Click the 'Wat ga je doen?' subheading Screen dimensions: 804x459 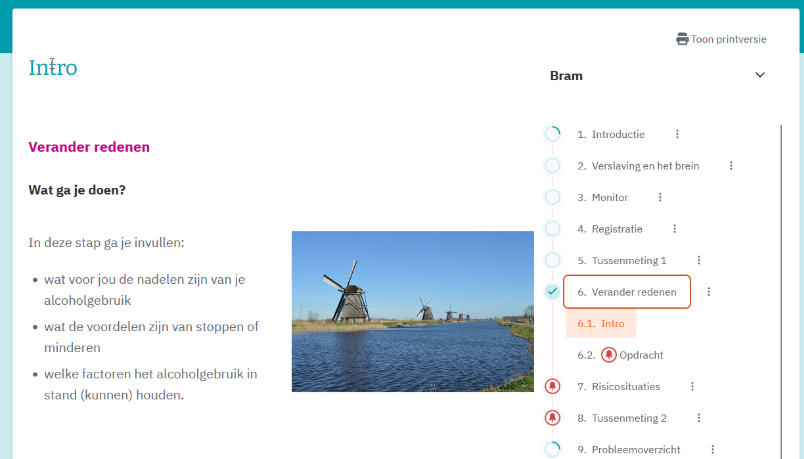[77, 190]
